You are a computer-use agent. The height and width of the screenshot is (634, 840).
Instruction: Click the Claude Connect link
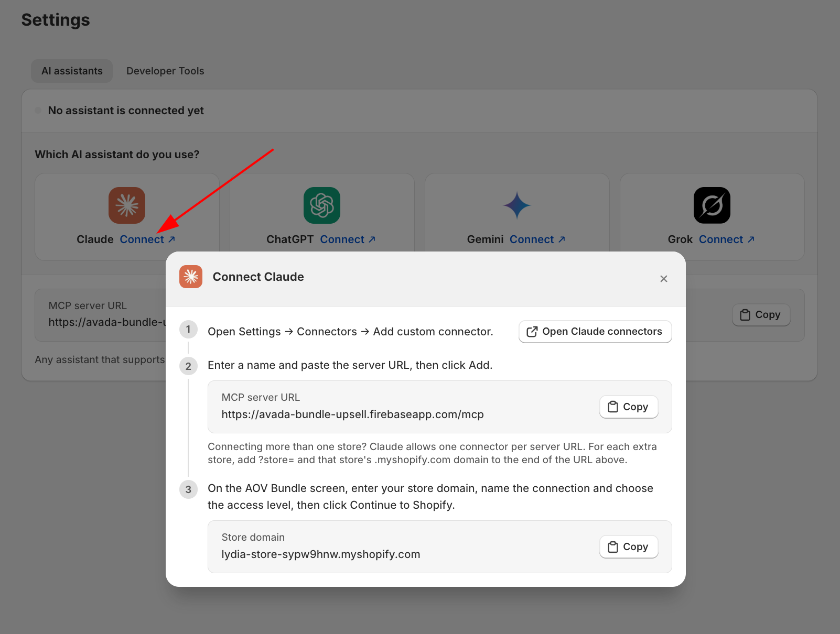tap(147, 239)
